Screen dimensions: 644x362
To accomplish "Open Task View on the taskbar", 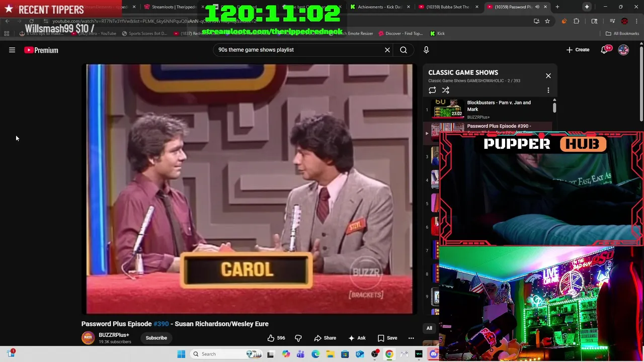I will pyautogui.click(x=270, y=354).
